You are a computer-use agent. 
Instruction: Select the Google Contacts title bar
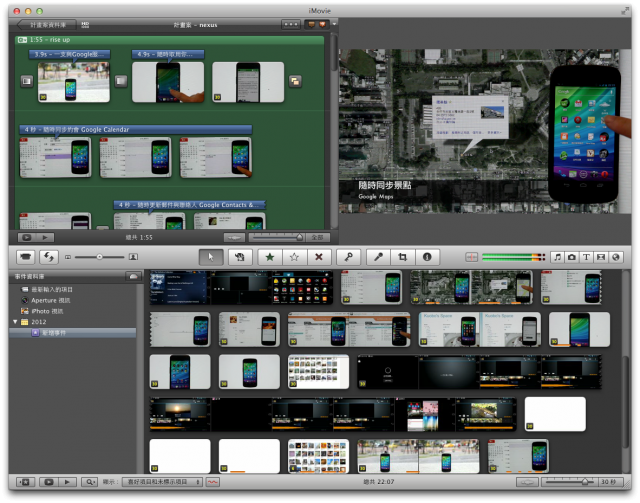click(189, 205)
